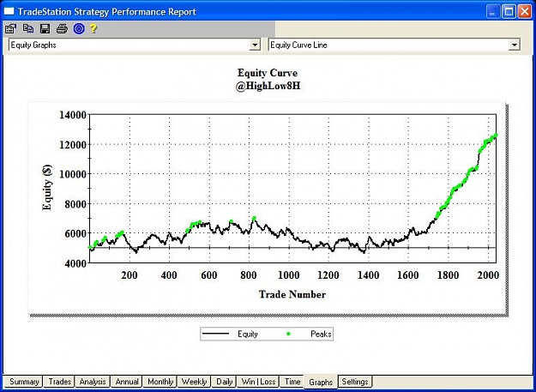
Task: Open the properties icon in toolbar
Action: click(x=10, y=28)
